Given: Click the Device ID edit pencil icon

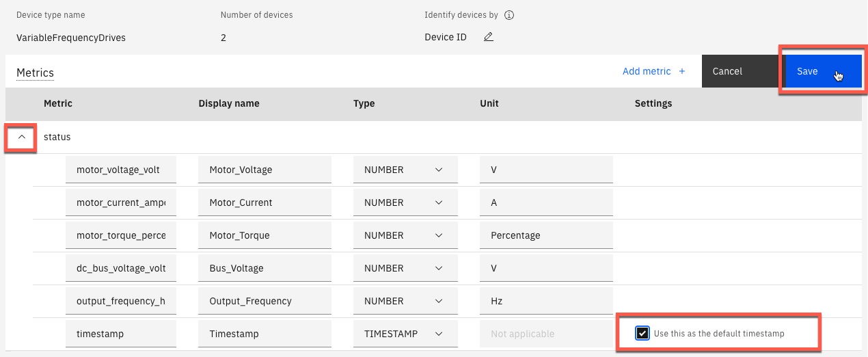Looking at the screenshot, I should (x=488, y=37).
